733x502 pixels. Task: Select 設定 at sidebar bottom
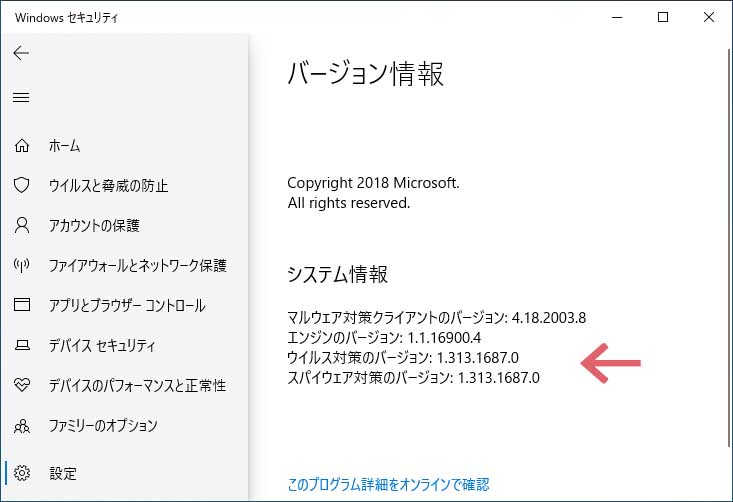tap(63, 473)
